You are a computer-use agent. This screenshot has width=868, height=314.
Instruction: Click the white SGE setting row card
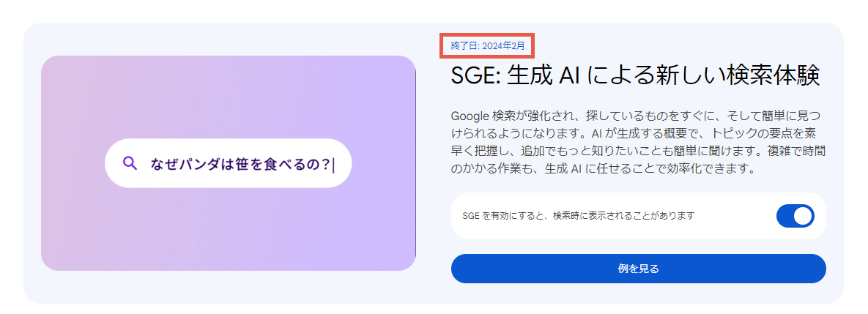click(x=638, y=216)
